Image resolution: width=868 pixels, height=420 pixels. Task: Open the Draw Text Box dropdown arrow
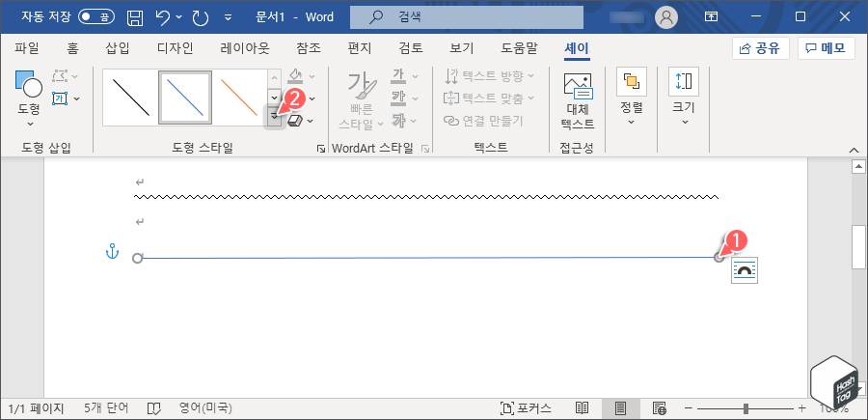[76, 99]
